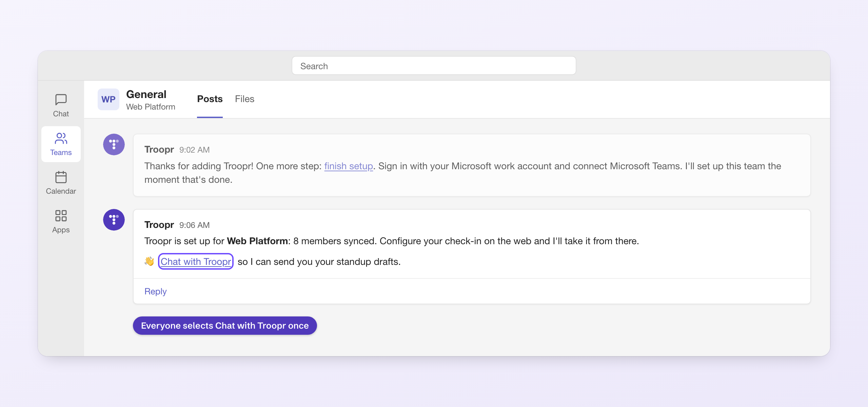Focus the Search field
This screenshot has height=407, width=868.
tap(434, 66)
